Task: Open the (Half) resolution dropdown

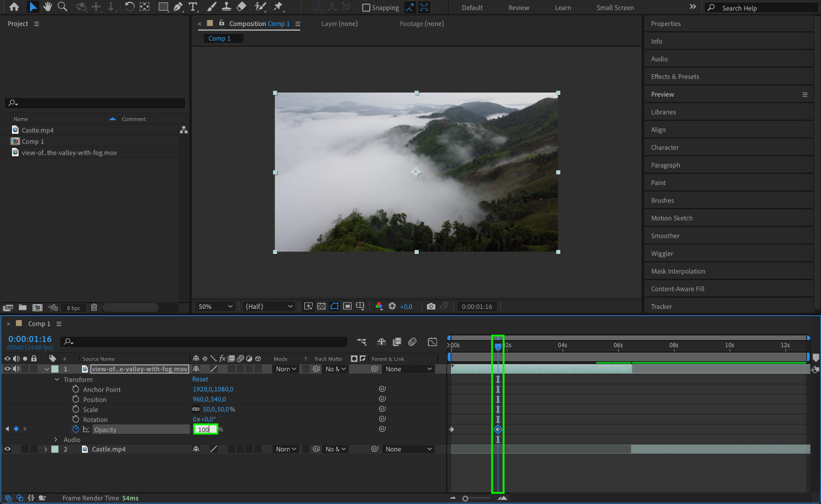Action: 269,306
